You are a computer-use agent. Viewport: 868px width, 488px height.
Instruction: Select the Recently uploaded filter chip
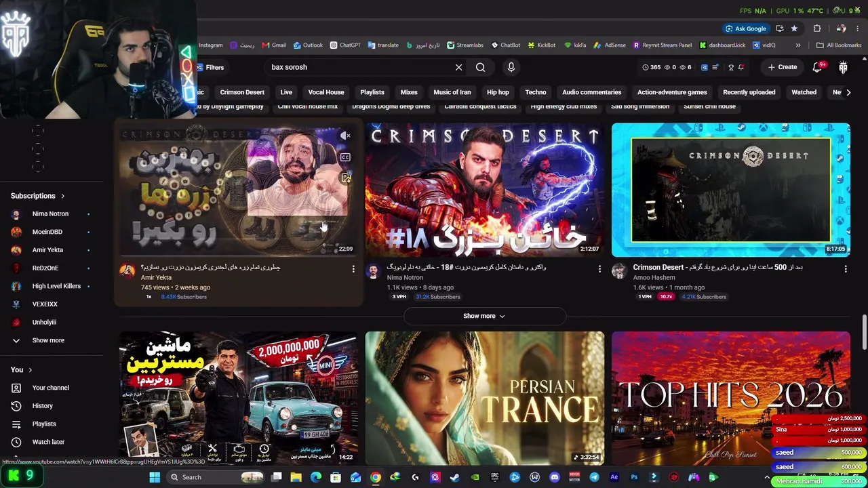[x=749, y=92]
